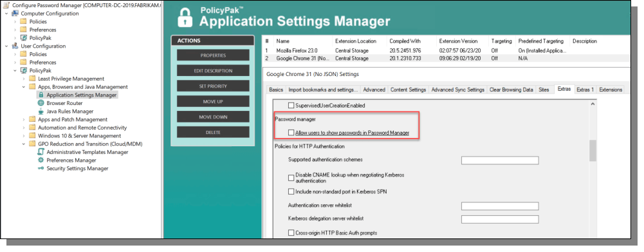Screen dimensions: 644x252
Task: Enable Allow users to show passwords checkbox
Action: [x=291, y=133]
